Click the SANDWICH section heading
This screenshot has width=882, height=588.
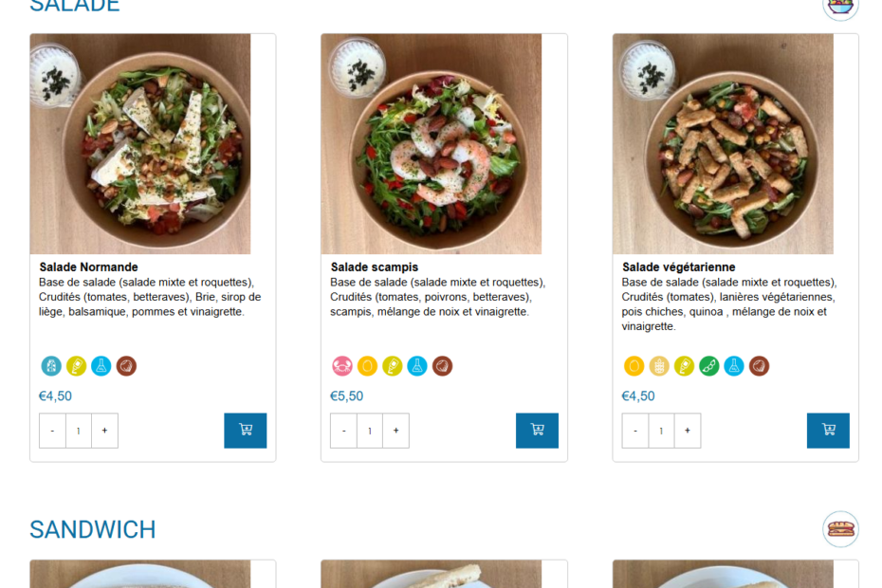(x=93, y=529)
